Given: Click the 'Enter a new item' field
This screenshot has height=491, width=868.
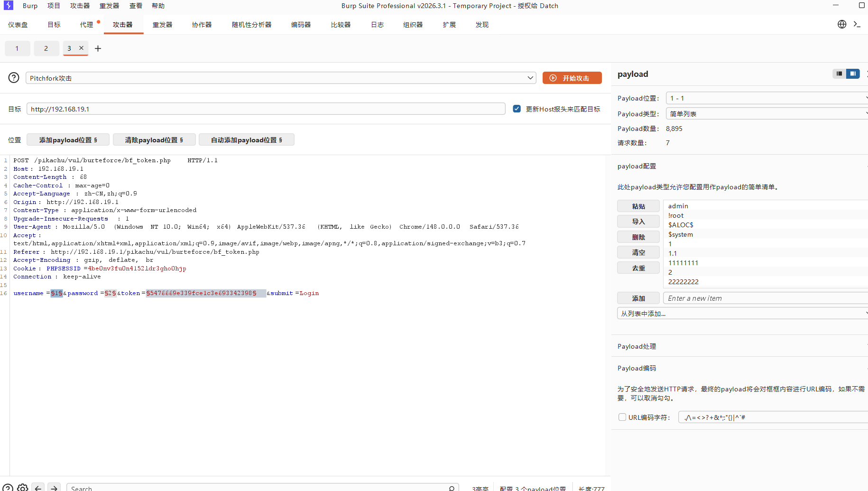Looking at the screenshot, I should [766, 298].
